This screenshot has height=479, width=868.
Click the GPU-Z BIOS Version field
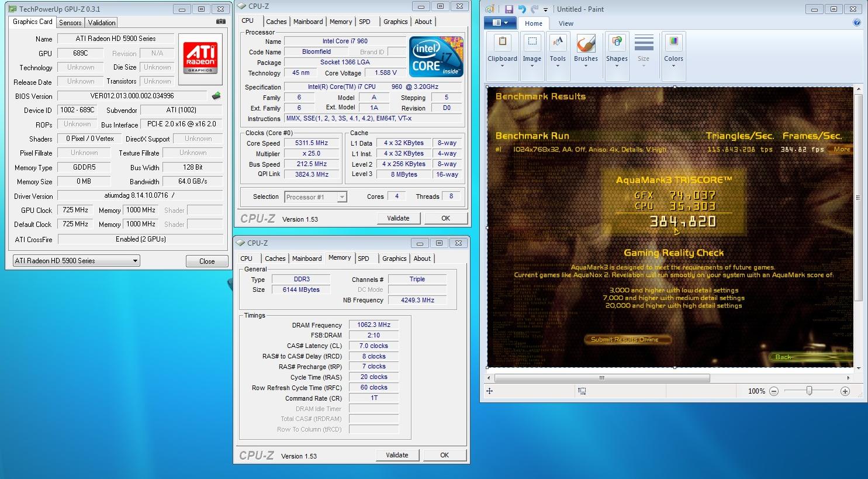point(132,96)
